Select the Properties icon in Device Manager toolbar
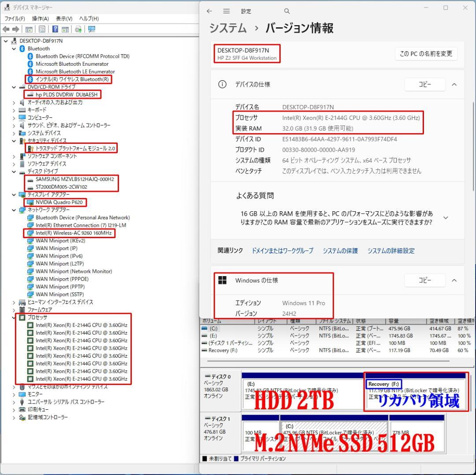 43,29
